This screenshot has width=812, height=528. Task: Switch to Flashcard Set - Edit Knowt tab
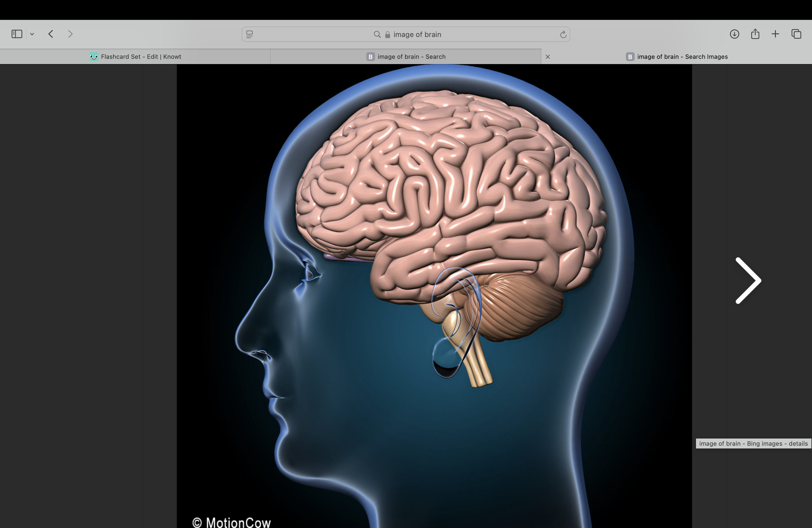click(x=135, y=57)
